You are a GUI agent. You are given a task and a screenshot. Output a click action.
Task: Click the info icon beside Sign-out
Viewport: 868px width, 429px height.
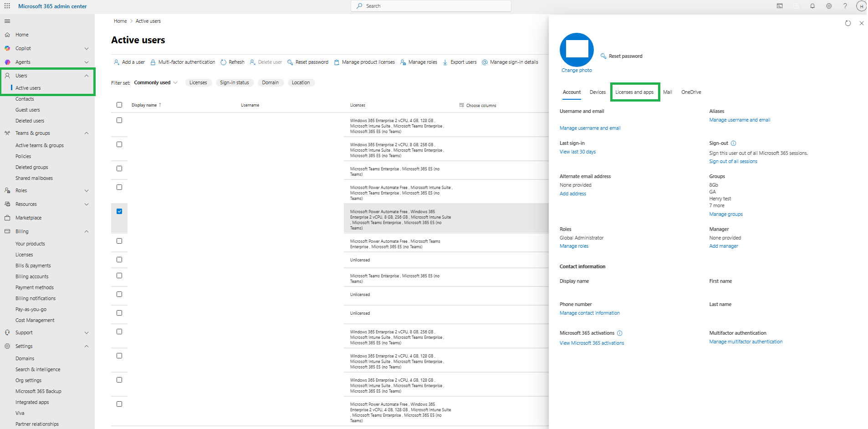pos(733,143)
